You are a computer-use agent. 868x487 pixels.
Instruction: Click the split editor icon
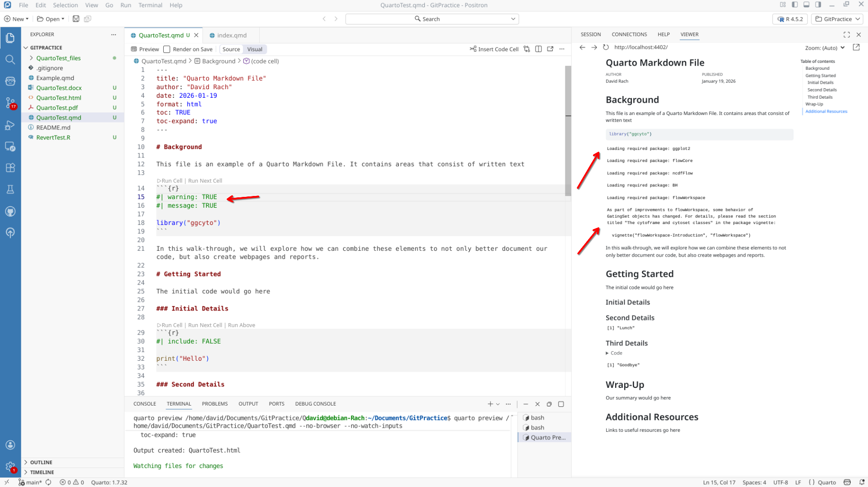(538, 49)
